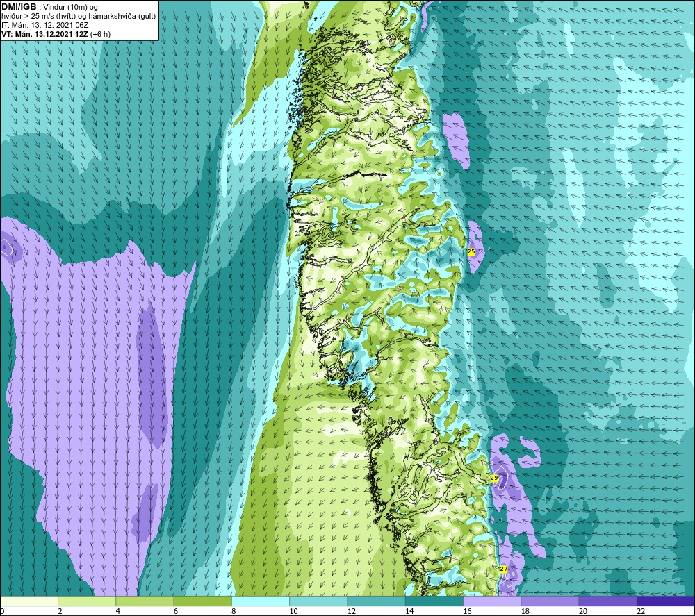Click the 'IT: Mán. 13. 12. 2021 06Z' line
The height and width of the screenshot is (616, 695).
[x=44, y=25]
